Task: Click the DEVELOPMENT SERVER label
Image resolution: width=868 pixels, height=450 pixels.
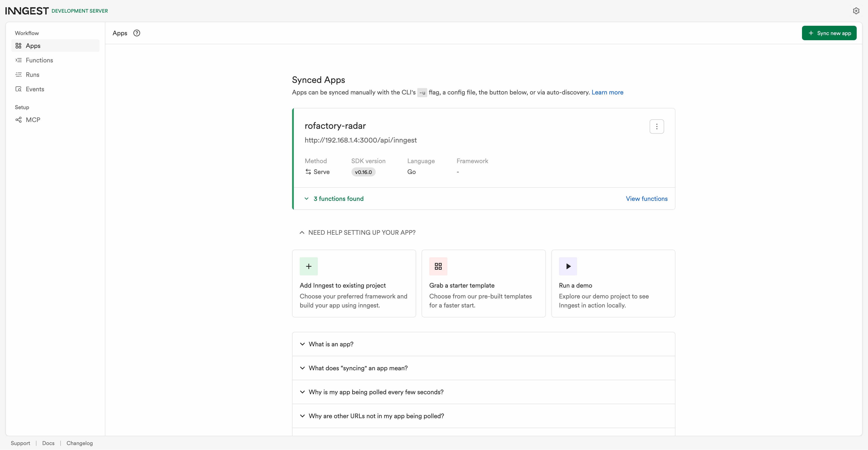Action: (80, 11)
